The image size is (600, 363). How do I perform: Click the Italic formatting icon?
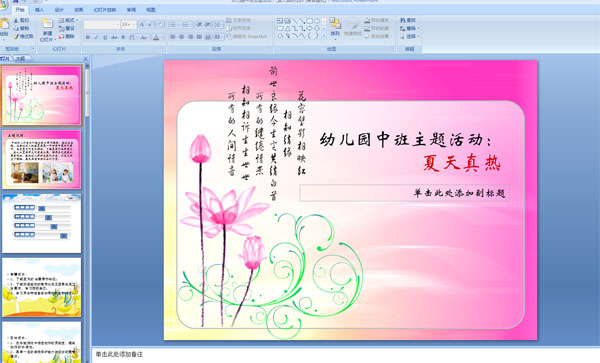96,37
